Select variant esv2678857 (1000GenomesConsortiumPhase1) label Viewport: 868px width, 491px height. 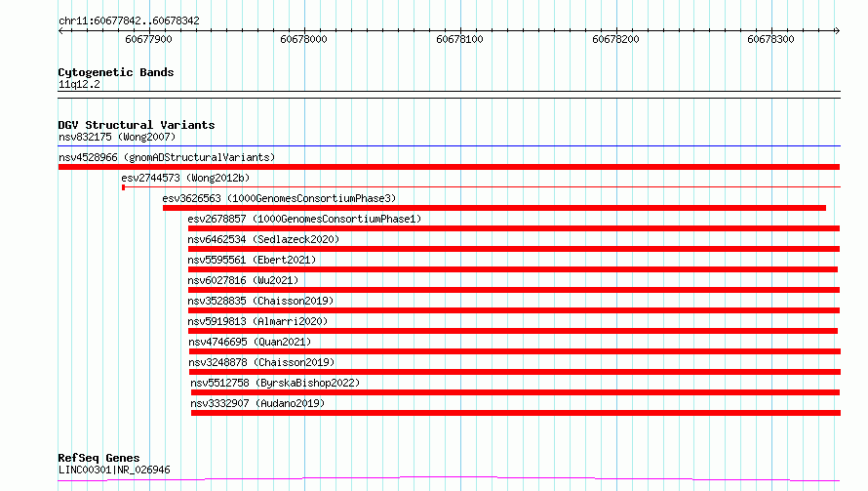304,219
